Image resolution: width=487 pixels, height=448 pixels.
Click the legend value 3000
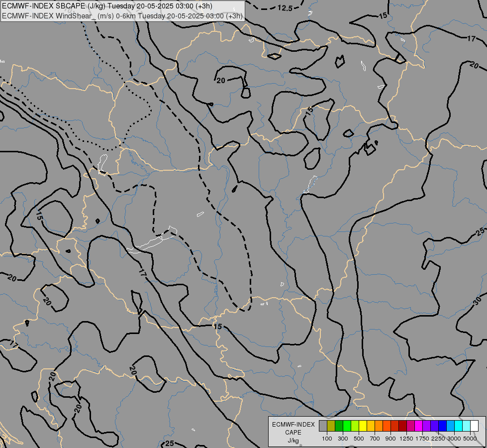(x=454, y=439)
